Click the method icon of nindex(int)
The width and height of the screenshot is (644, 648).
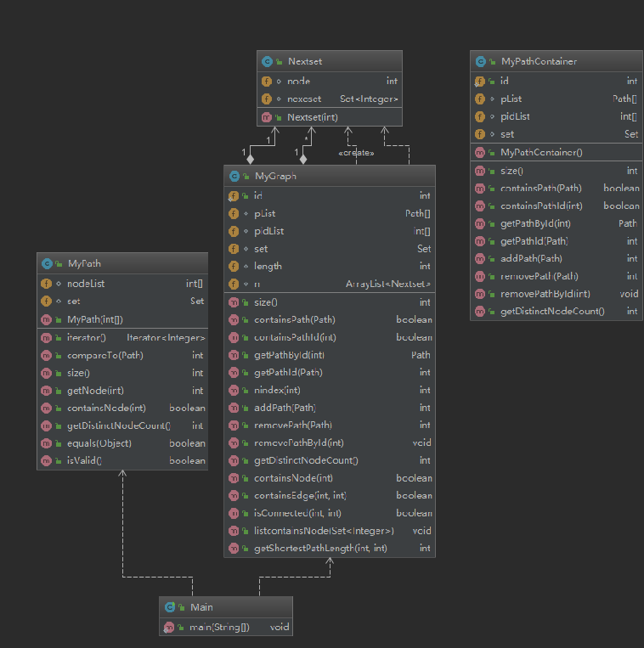pos(234,390)
